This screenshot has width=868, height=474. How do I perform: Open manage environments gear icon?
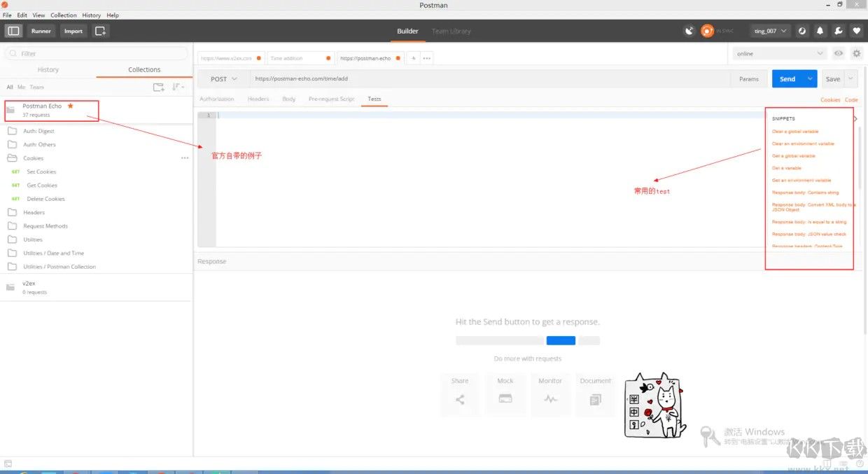[856, 53]
